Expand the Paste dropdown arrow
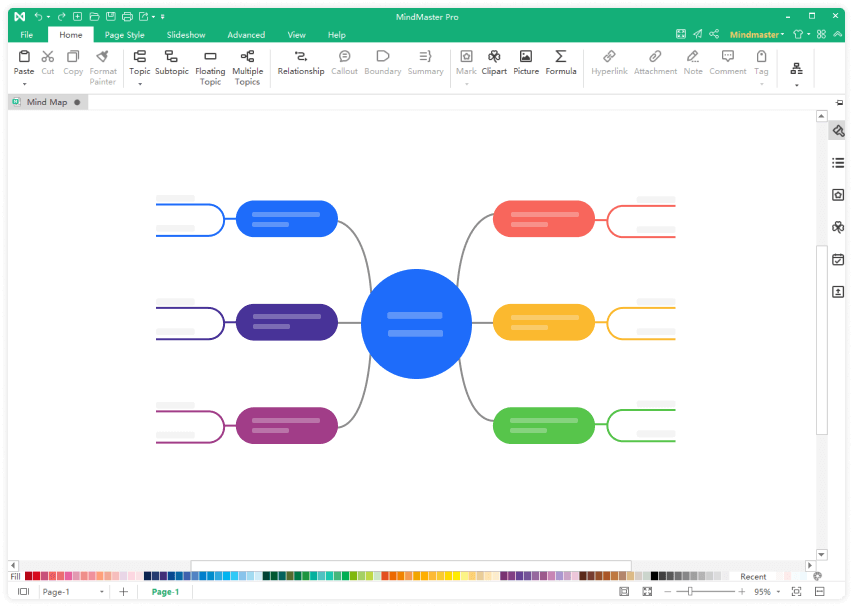This screenshot has width=853, height=607. coord(24,84)
